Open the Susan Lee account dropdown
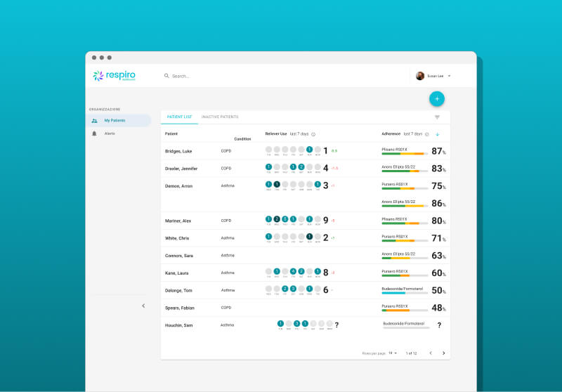The height and width of the screenshot is (392, 562). pos(449,76)
